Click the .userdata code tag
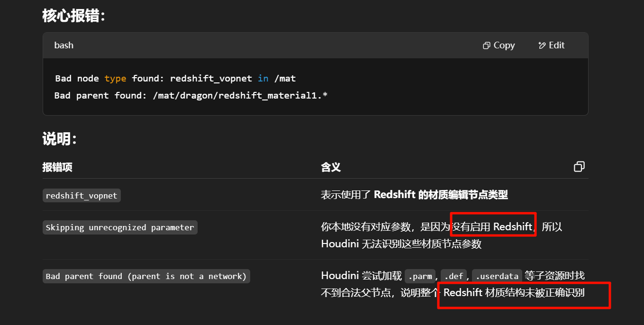Viewport: 644px width, 325px height. pos(497,276)
